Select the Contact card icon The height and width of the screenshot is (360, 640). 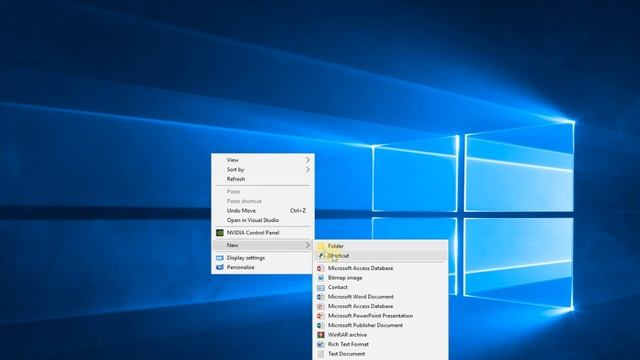[321, 287]
